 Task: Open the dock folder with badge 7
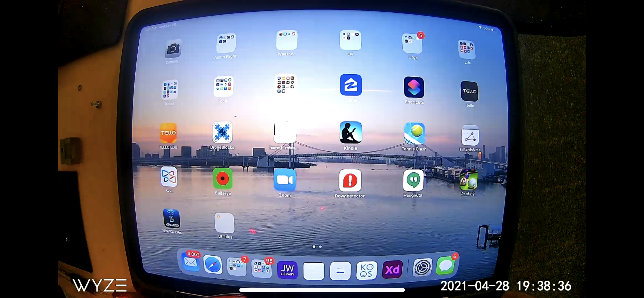tap(237, 267)
